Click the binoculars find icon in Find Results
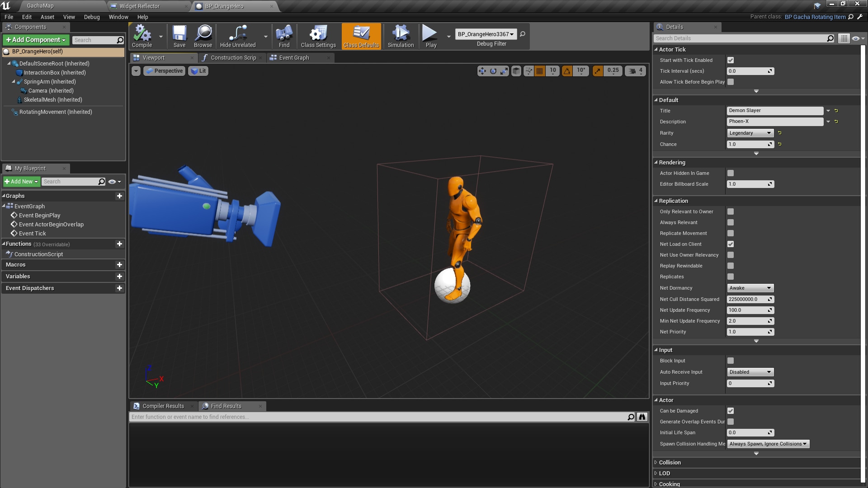 (642, 417)
